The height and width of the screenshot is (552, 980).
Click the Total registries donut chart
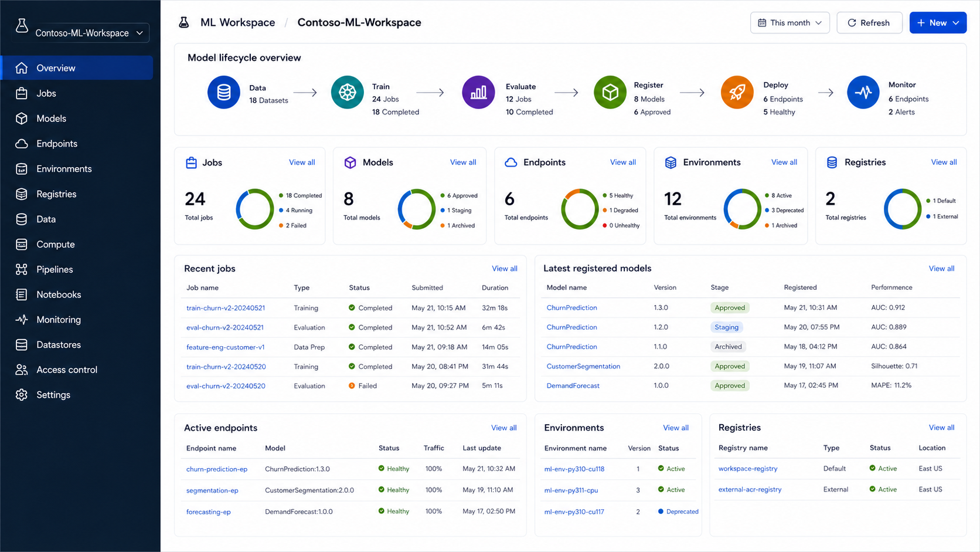903,209
